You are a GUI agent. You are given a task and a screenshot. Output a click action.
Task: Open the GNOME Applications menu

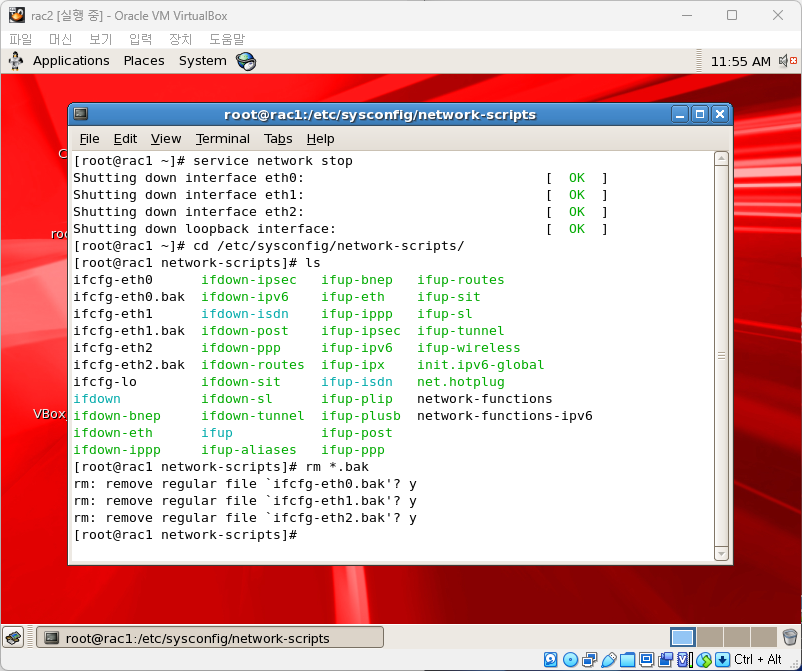tap(71, 61)
